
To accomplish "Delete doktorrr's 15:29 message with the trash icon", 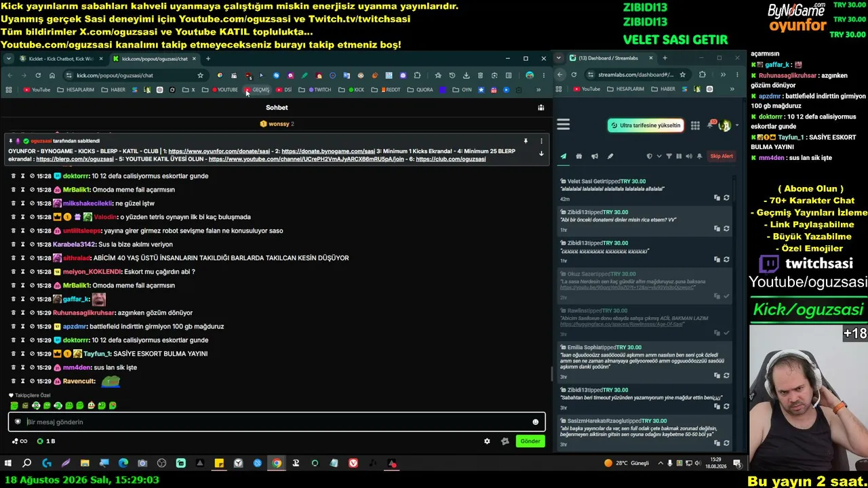I will pyautogui.click(x=13, y=340).
